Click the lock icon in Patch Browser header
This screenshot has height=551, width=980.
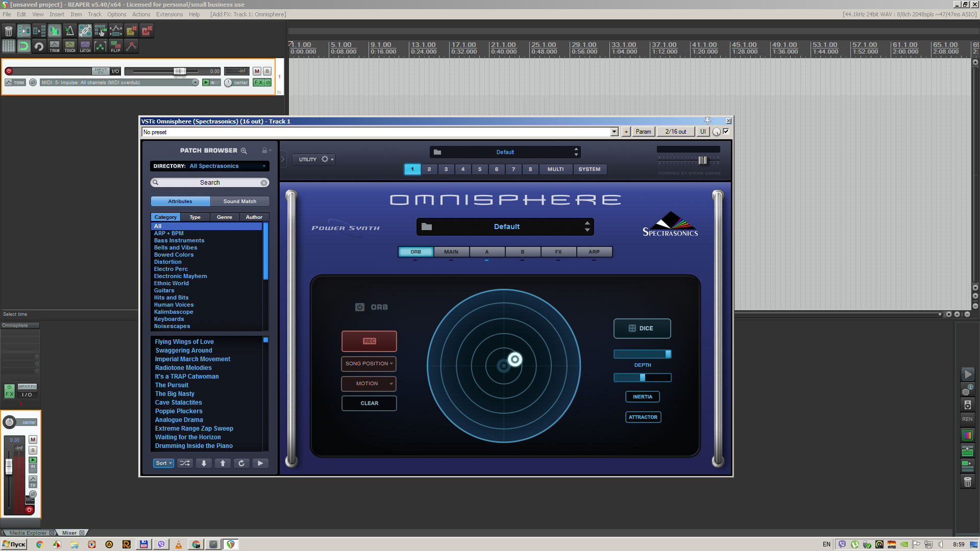(264, 151)
